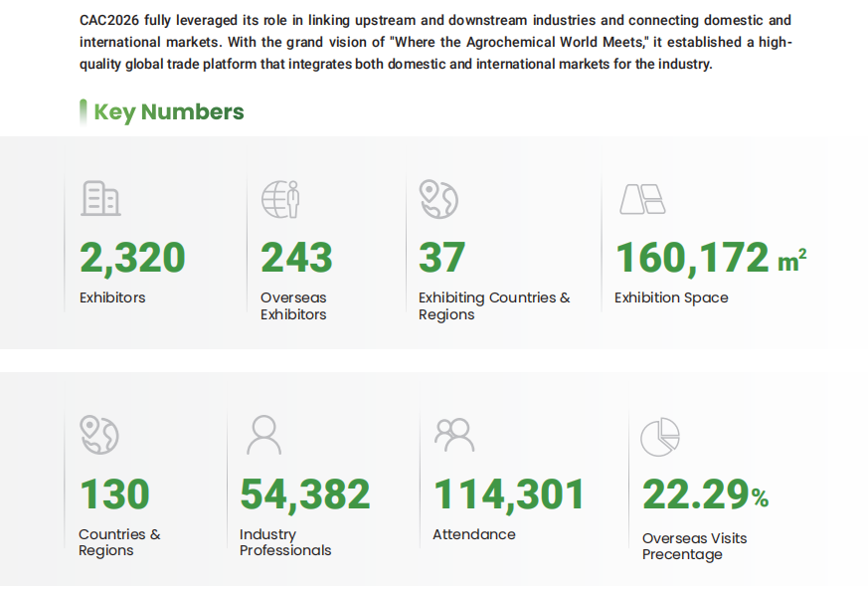Viewport: 868px width, 591px height.
Task: Select the 54,382 figure
Action: tap(305, 494)
